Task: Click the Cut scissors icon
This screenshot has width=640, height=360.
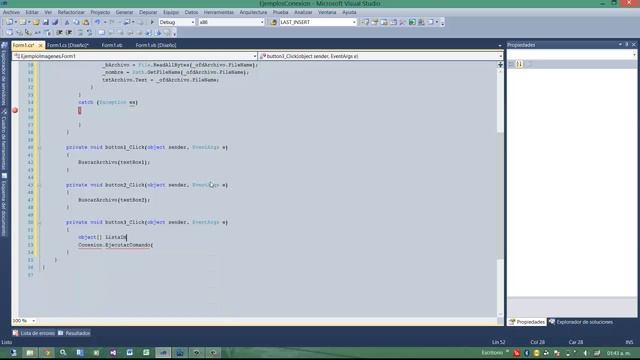Action: point(67,22)
